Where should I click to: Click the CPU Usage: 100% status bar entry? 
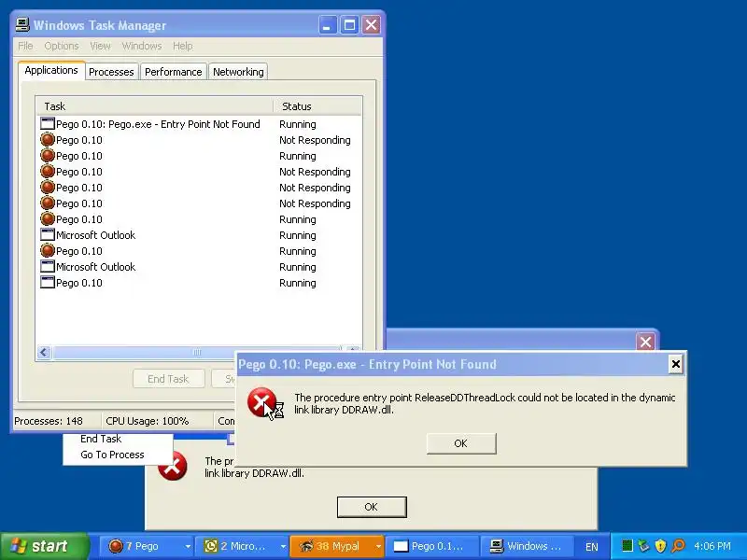click(148, 421)
